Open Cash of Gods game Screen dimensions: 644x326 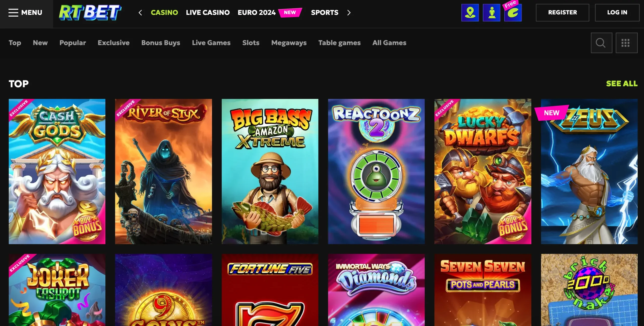click(x=57, y=171)
